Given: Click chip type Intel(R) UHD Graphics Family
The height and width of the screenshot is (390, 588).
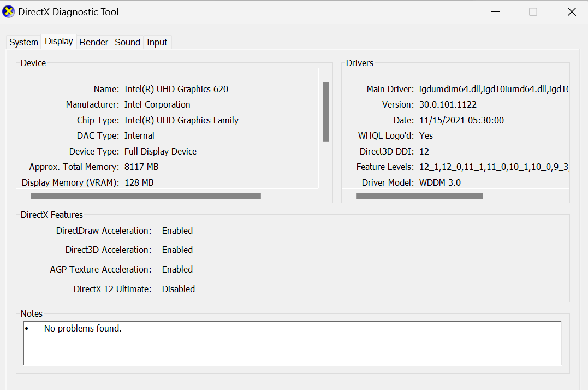Looking at the screenshot, I should 181,120.
